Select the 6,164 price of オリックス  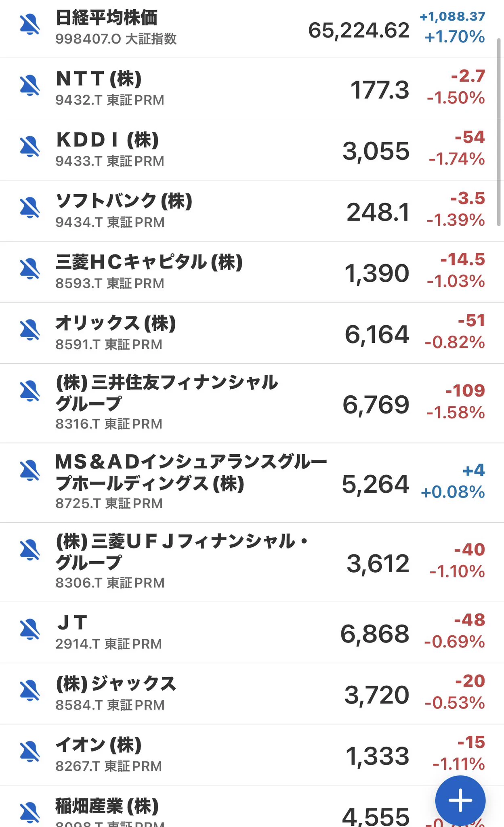coord(377,335)
